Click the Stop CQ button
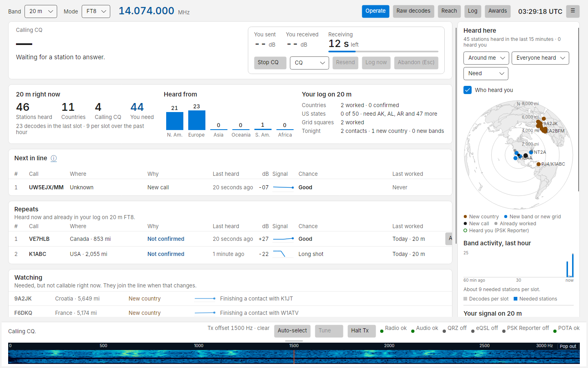This screenshot has width=588, height=368. coord(270,63)
